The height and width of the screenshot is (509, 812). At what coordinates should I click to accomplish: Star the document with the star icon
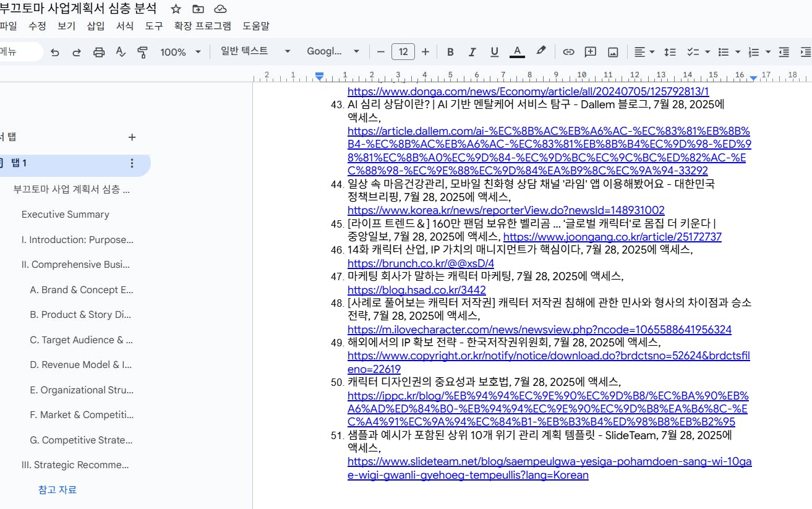point(176,9)
